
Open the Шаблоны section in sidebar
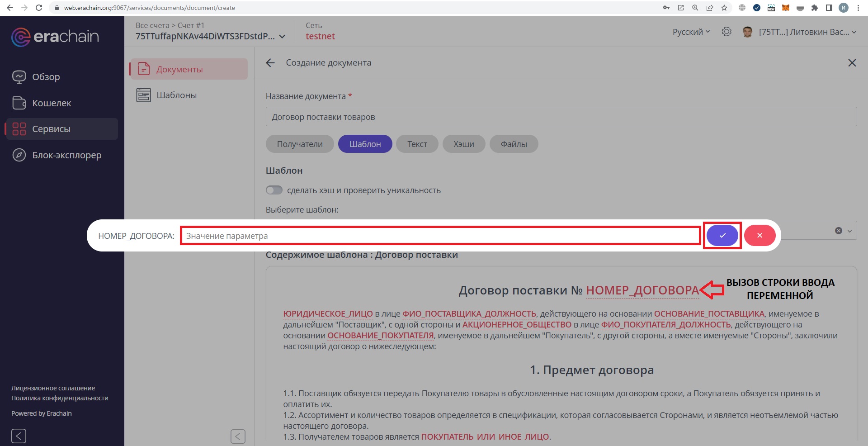tap(176, 95)
